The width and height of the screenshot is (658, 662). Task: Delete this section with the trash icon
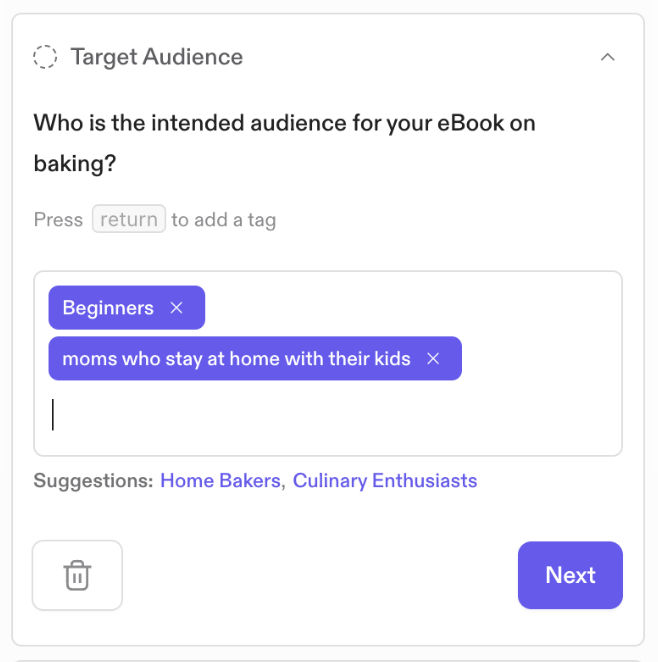point(77,575)
